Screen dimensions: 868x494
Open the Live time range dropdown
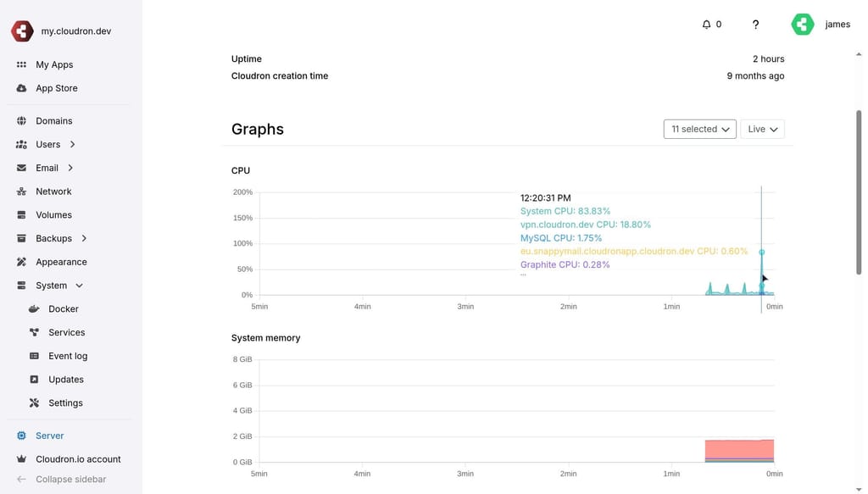(x=762, y=129)
